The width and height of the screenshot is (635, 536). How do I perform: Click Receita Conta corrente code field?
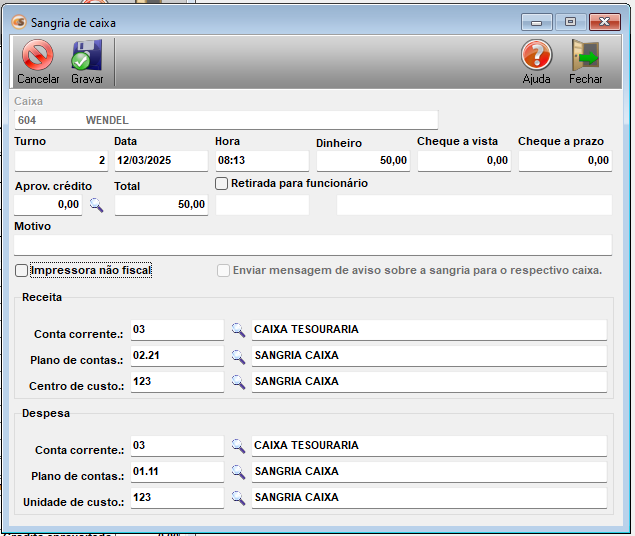pos(175,329)
